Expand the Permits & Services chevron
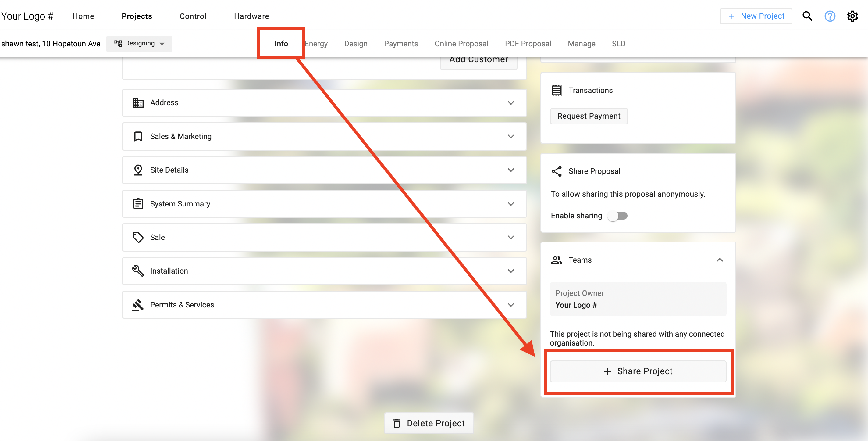The image size is (868, 441). (511, 305)
